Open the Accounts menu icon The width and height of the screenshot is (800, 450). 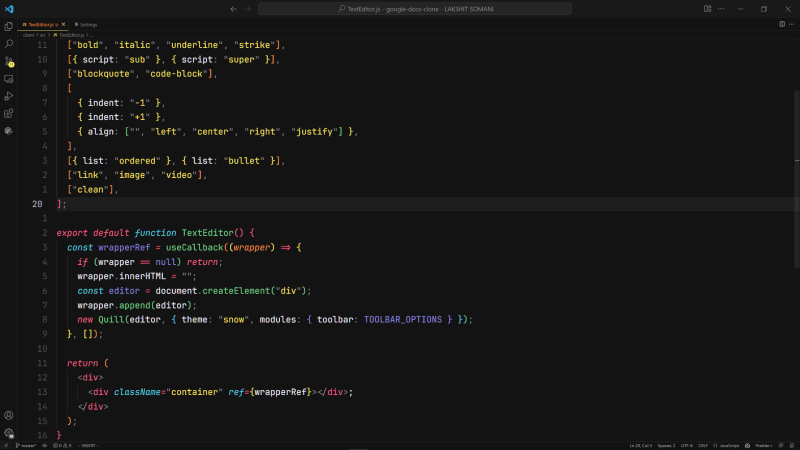click(x=9, y=415)
